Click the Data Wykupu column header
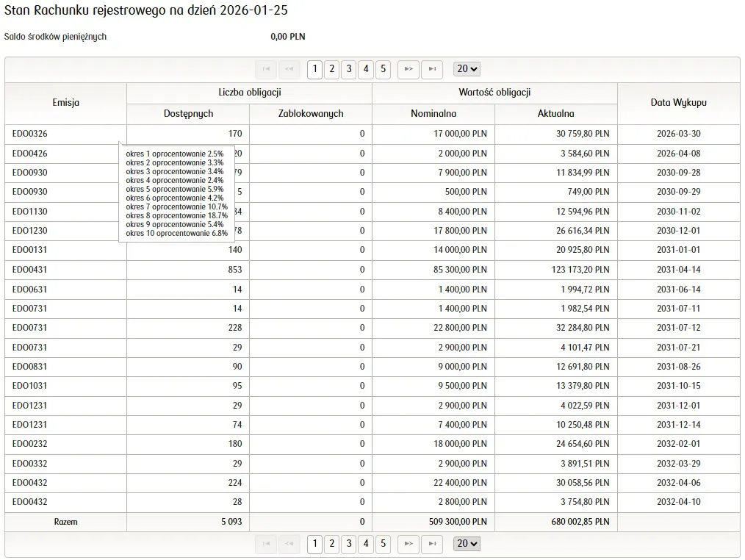 [678, 103]
